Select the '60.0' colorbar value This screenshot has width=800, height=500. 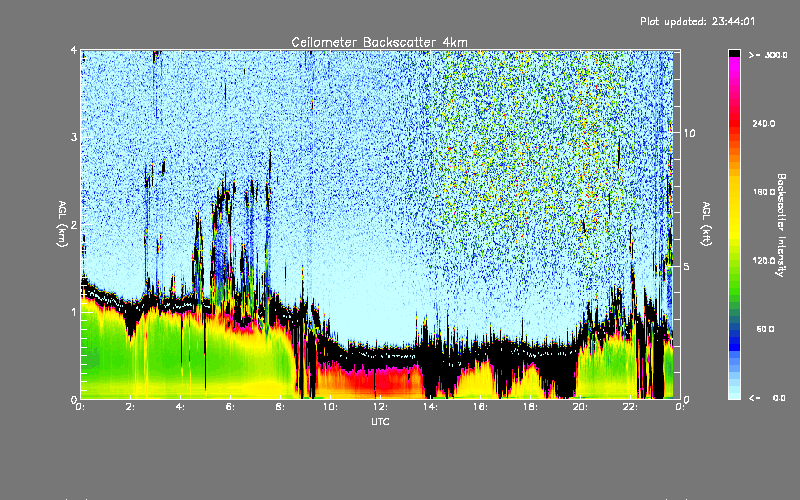(x=765, y=329)
